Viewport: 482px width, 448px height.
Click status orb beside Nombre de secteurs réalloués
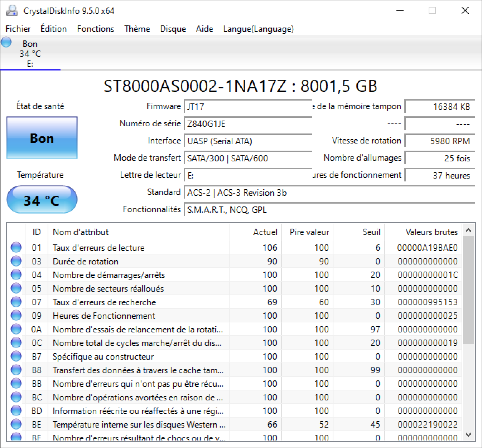(x=16, y=288)
